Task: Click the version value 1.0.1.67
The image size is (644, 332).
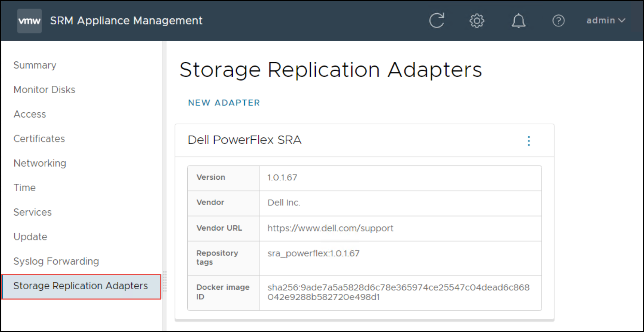Action: [x=282, y=178]
